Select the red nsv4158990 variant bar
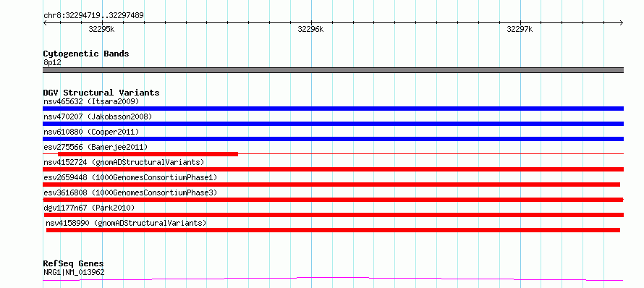Screen dimensions: 644x288 [333, 230]
